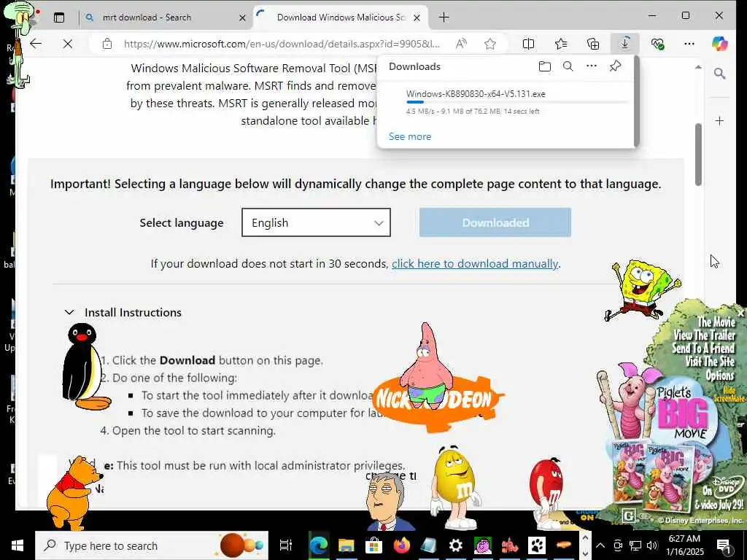Toggle the Downloads toolbar button
The image size is (747, 560).
[x=624, y=43]
